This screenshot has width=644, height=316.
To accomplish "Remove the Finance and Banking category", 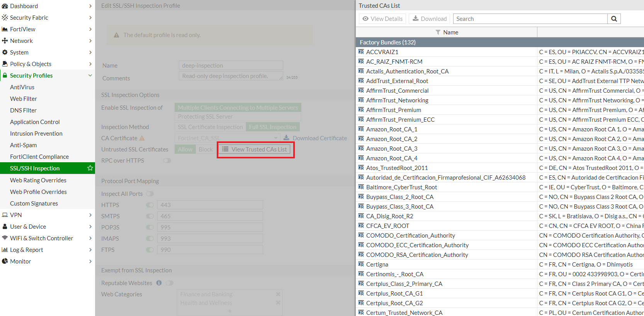I will (x=278, y=294).
